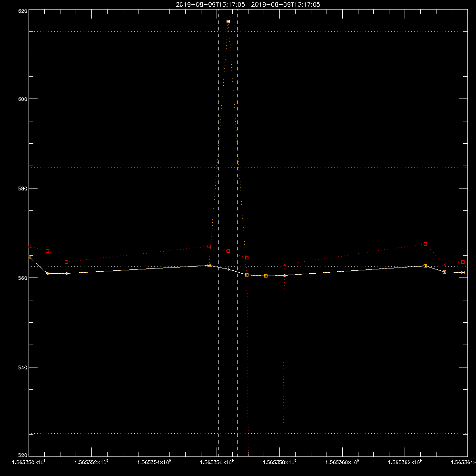Select the right white dashed vertical line
Viewport: 476px width, 476px height.
click(x=238, y=233)
